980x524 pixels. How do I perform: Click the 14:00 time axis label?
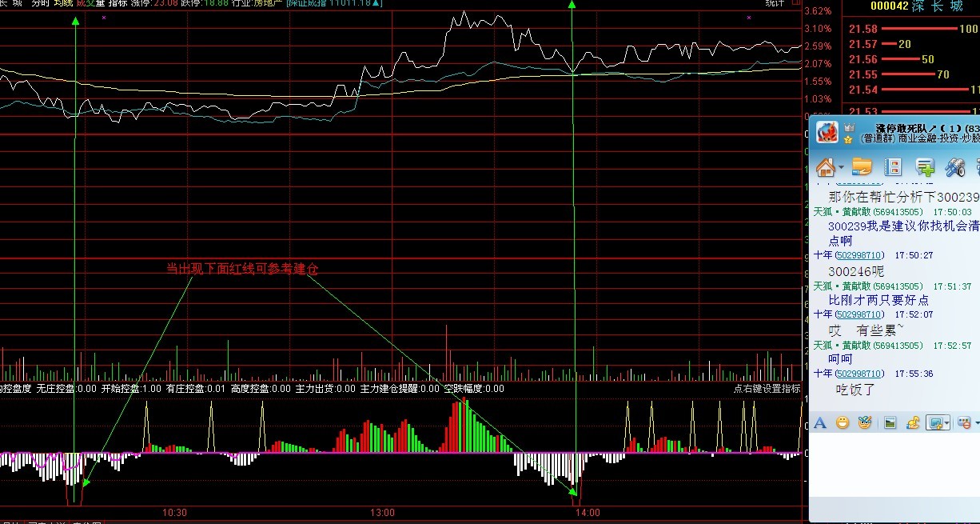pos(588,513)
